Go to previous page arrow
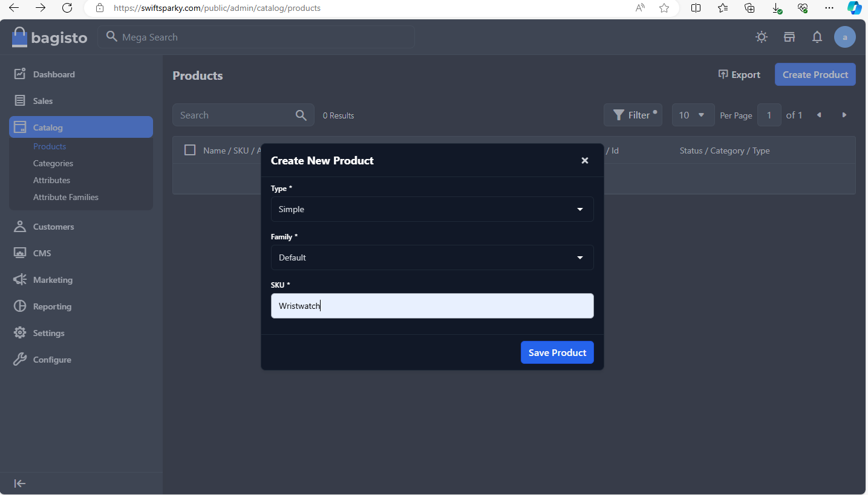Image resolution: width=868 pixels, height=495 pixels. point(819,115)
